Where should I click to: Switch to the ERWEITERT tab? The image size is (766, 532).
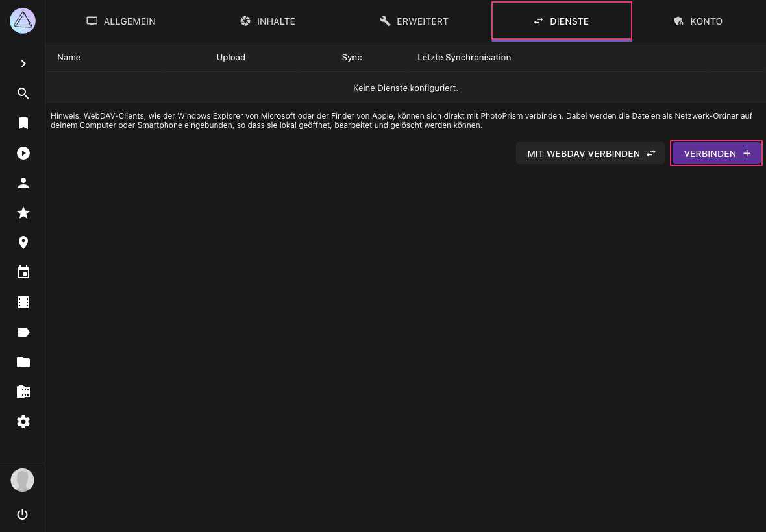click(x=414, y=21)
